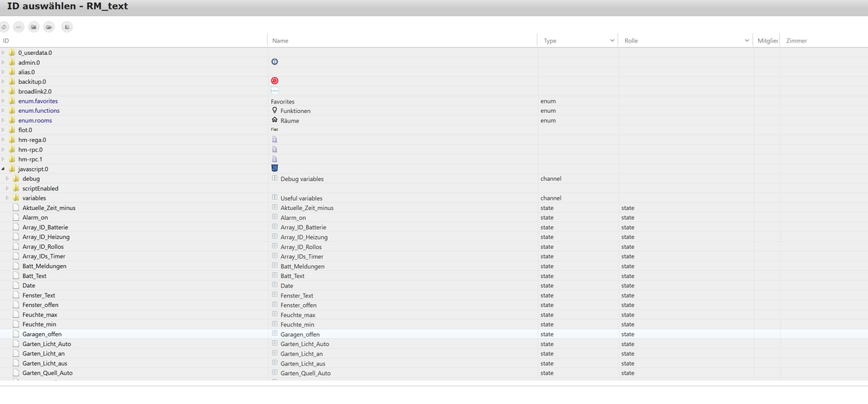Expand the enum.rooms tree node
The width and height of the screenshot is (868, 404).
(3, 120)
